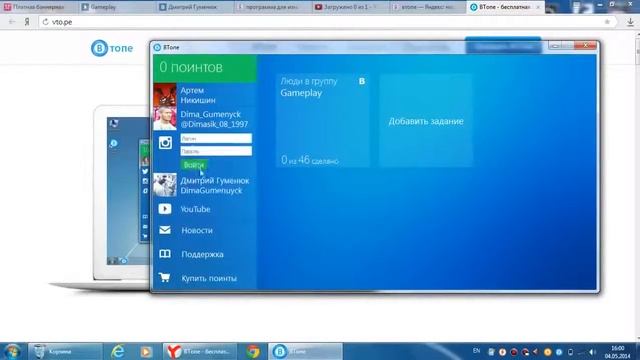This screenshot has width=640, height=360.
Task: Open the YouTube play icon in sidebar
Action: tap(165, 209)
